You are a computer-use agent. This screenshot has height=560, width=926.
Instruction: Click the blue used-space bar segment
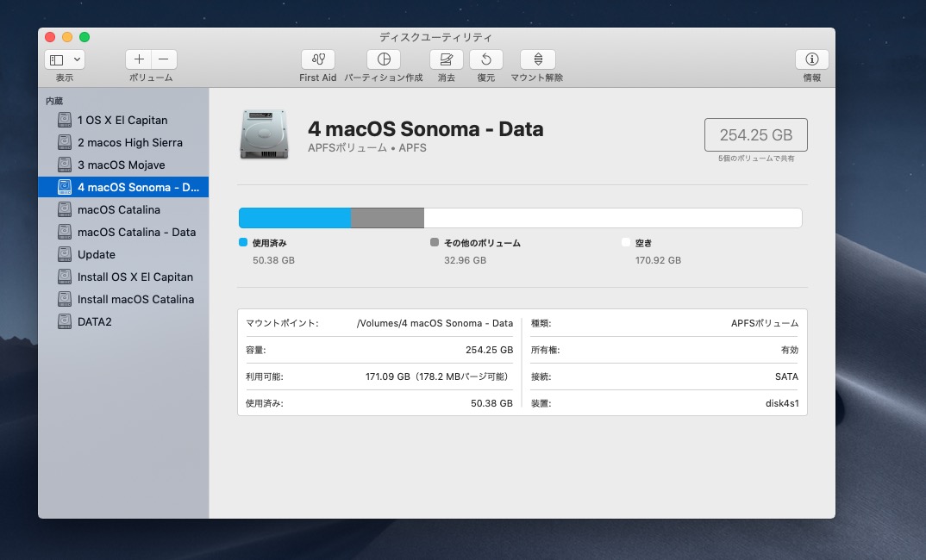pyautogui.click(x=294, y=218)
